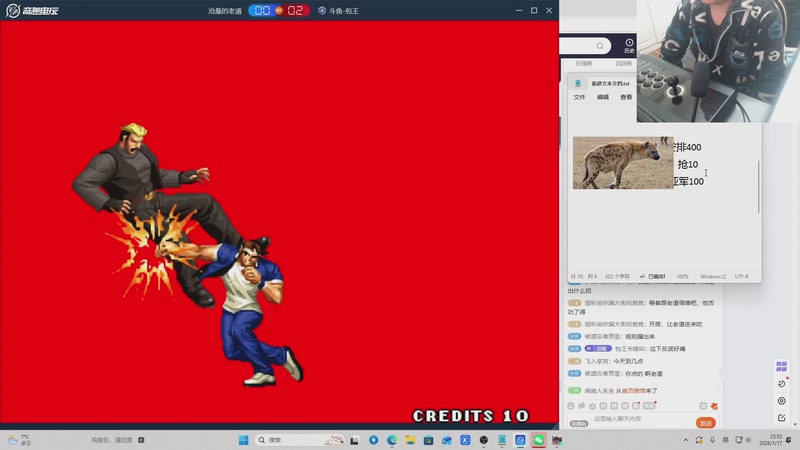The image size is (800, 450).
Task: Select the 新建文本文档.txt Notepad tab
Action: (x=610, y=83)
